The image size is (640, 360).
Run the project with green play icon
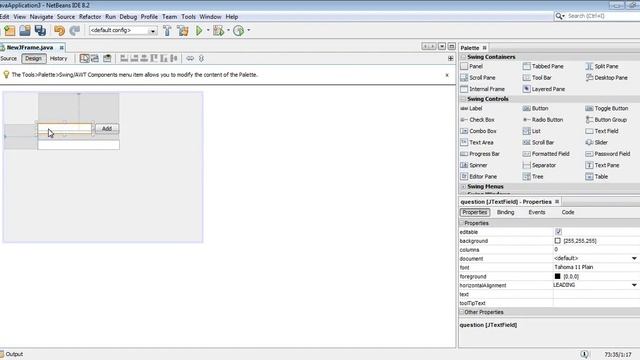coord(199,31)
